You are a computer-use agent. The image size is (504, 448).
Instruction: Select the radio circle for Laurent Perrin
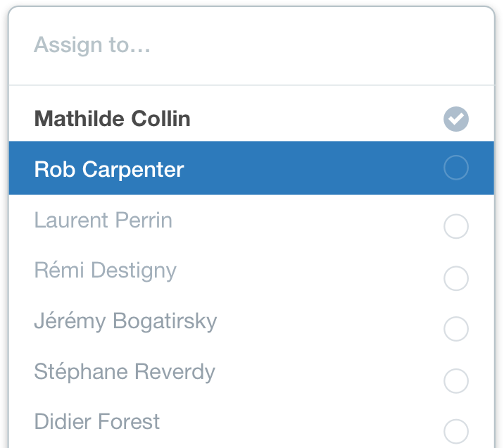[x=456, y=227]
